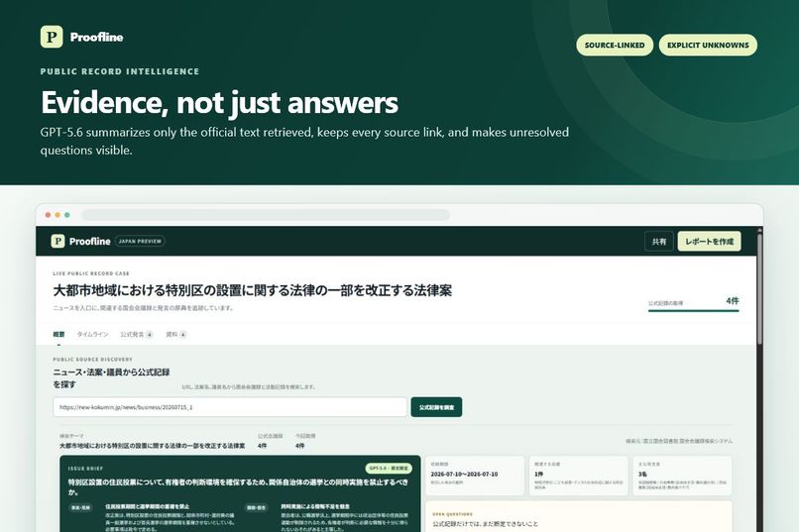Click the 公式記録の取得 progress bar

point(694,310)
